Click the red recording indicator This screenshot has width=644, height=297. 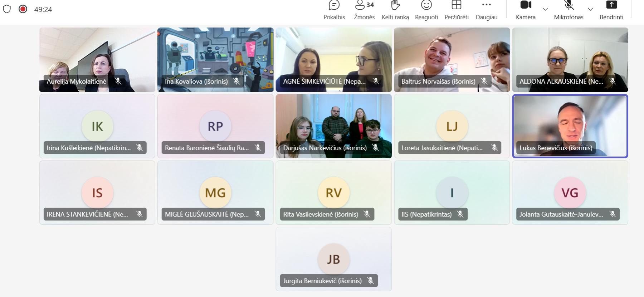(x=23, y=9)
